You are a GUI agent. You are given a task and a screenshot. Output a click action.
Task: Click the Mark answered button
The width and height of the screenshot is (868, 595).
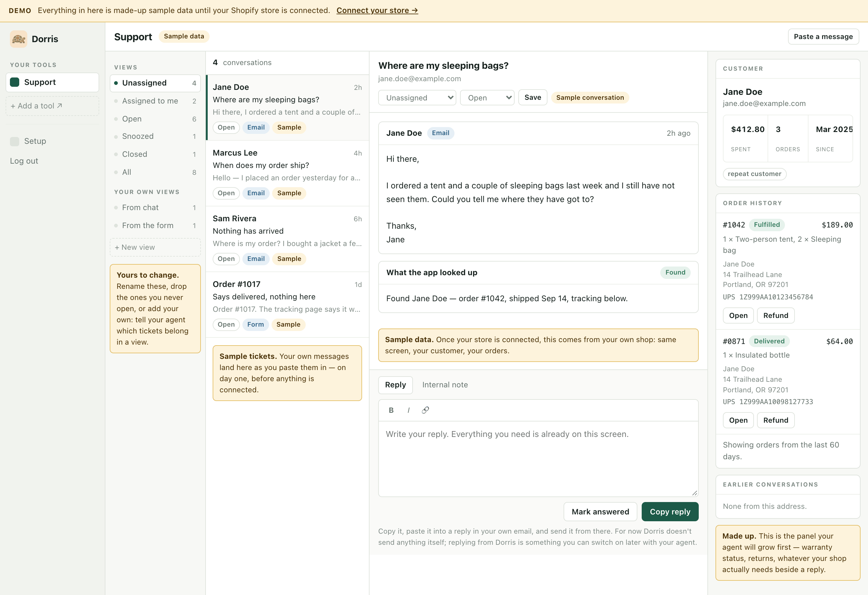(x=600, y=512)
